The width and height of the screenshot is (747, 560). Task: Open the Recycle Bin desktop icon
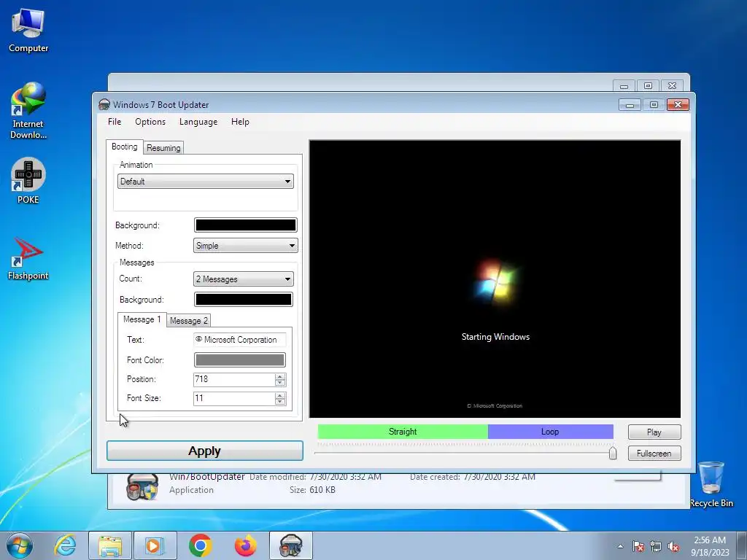tap(711, 484)
